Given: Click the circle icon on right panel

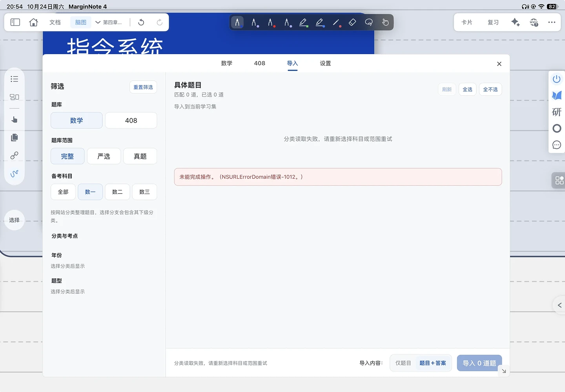Looking at the screenshot, I should [557, 128].
